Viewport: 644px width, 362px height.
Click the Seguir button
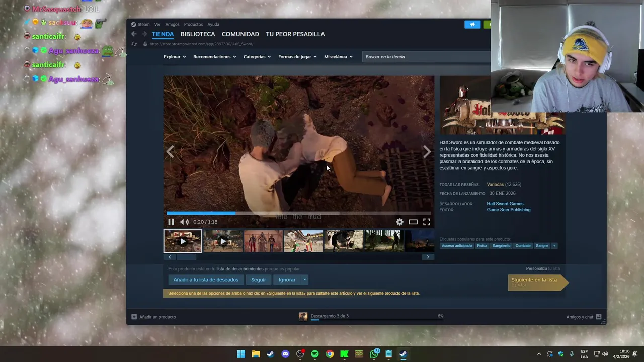click(258, 280)
